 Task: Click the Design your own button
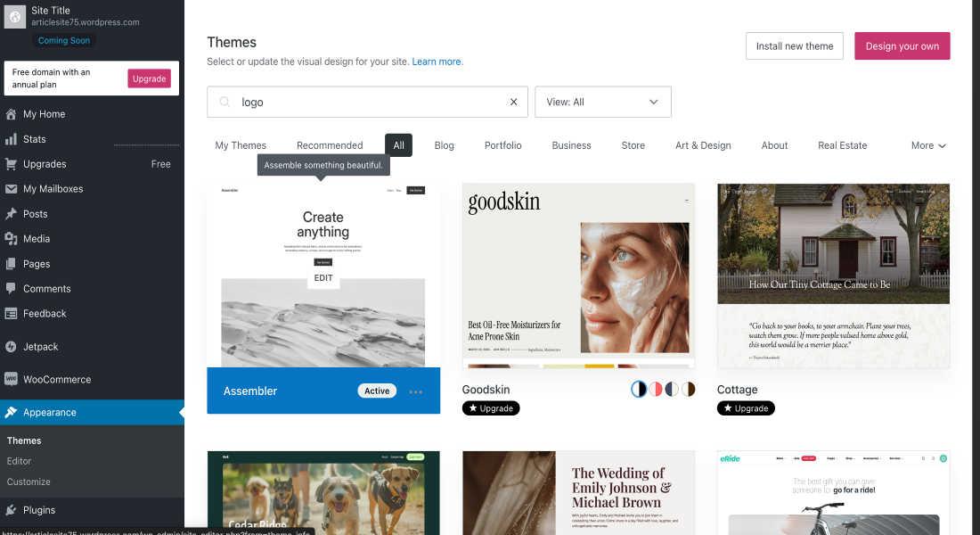(902, 46)
